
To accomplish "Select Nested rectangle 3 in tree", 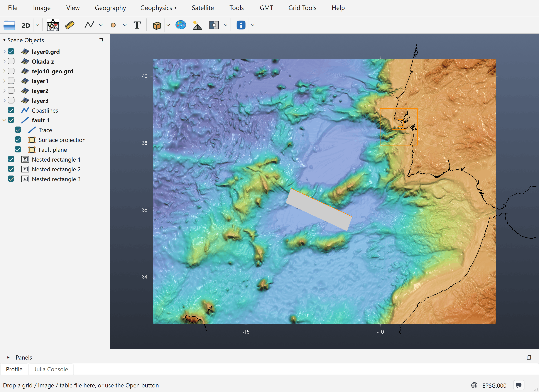I will 56,179.
